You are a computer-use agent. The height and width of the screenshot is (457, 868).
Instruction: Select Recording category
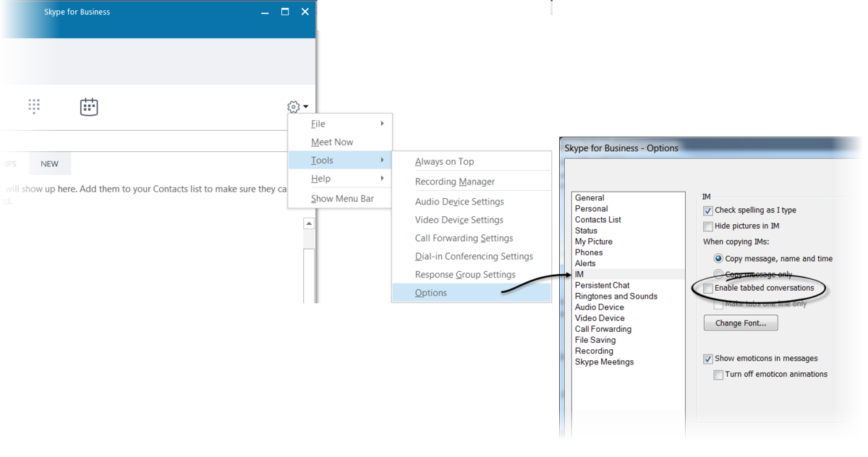pyautogui.click(x=628, y=351)
